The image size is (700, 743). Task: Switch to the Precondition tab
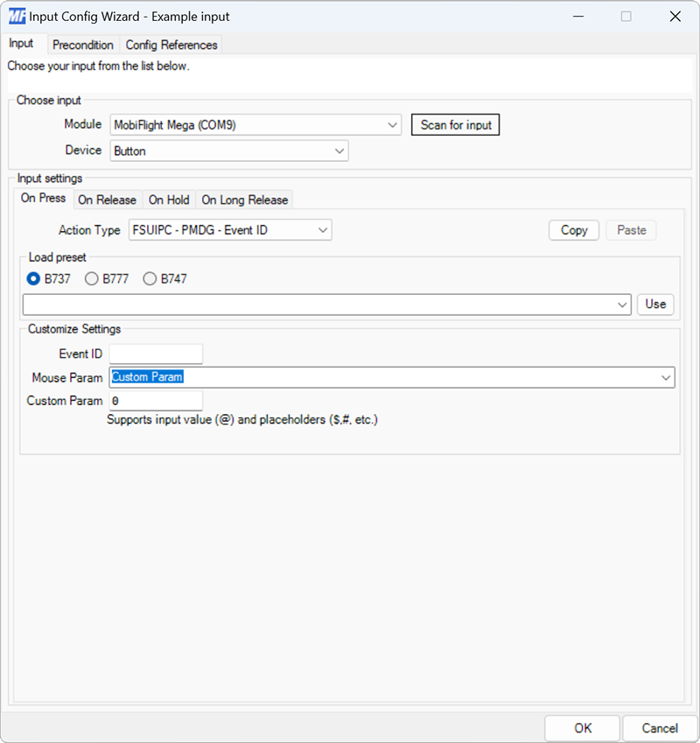click(83, 45)
